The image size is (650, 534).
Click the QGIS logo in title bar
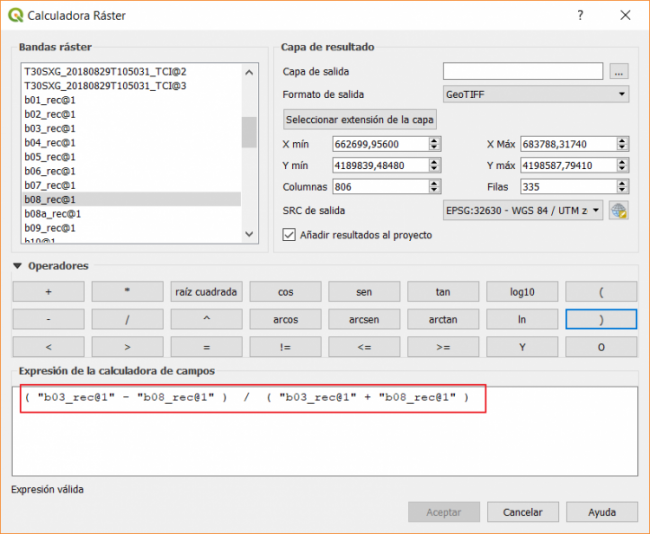(x=15, y=15)
